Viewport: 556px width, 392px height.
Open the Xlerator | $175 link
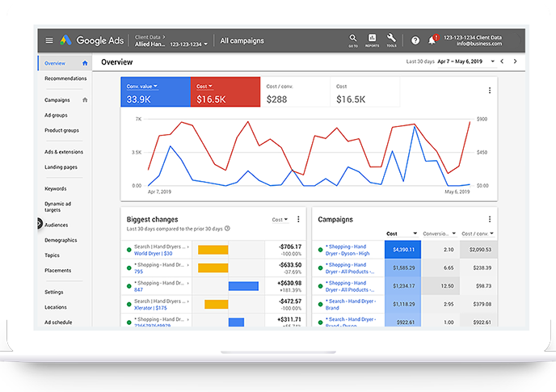tap(150, 308)
